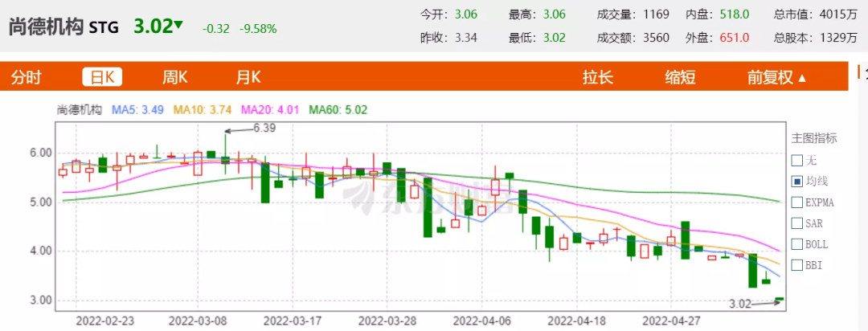Click the 拉长 stretch button
Image resolution: width=868 pixels, height=331 pixels.
click(x=597, y=77)
